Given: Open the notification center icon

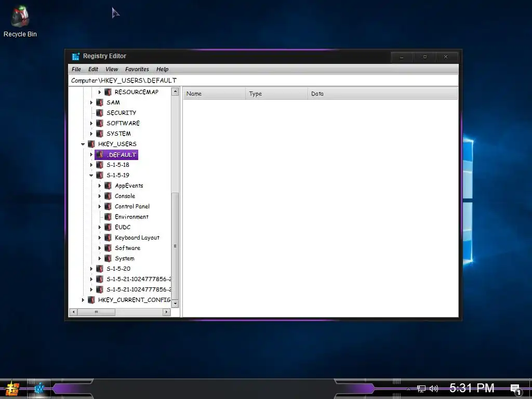Looking at the screenshot, I should pos(515,389).
